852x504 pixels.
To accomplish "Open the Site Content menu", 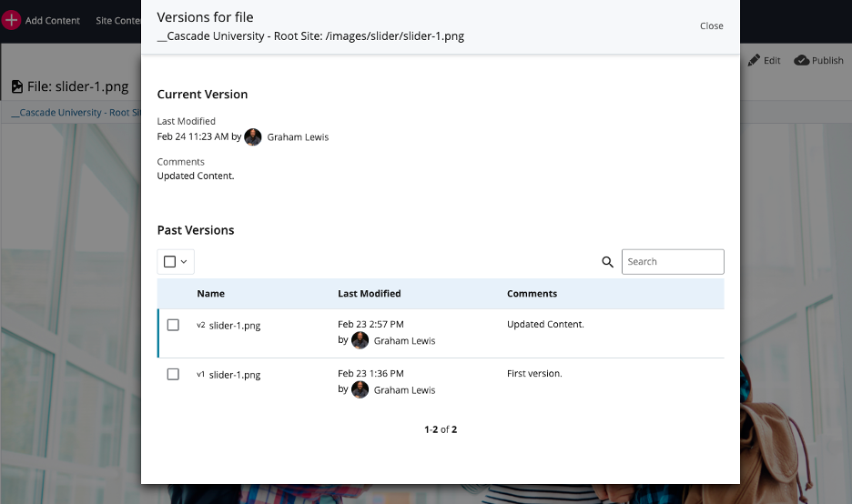I will (x=118, y=20).
